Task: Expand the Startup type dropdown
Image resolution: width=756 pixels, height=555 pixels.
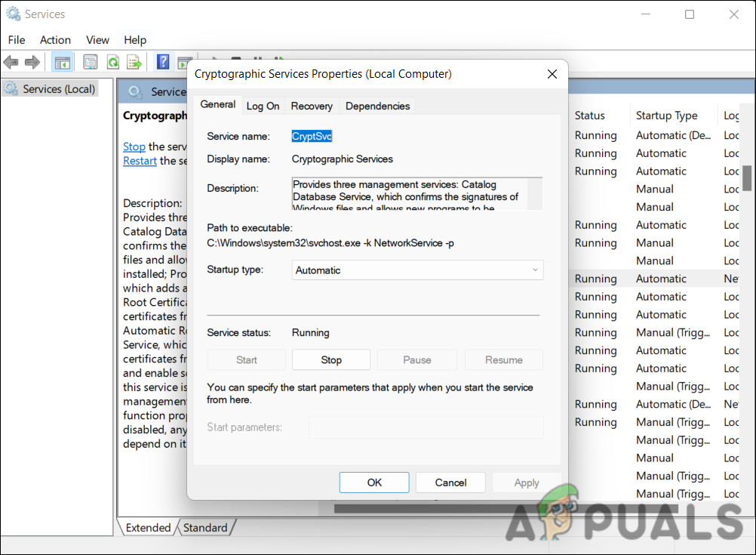Action: coord(417,270)
